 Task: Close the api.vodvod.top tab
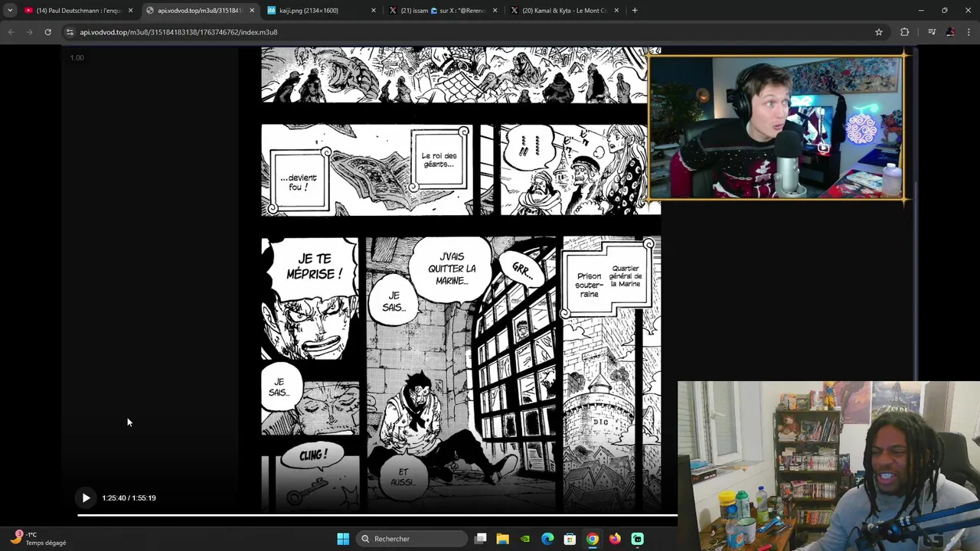coord(252,11)
